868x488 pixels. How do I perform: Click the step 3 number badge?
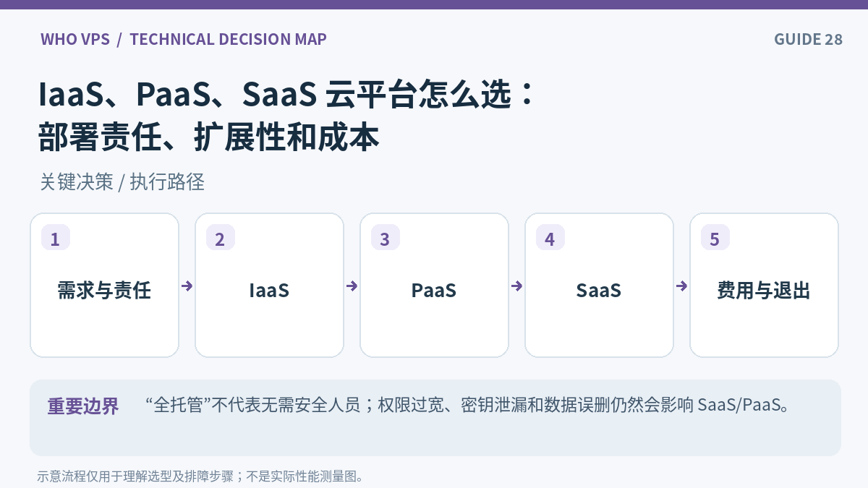coord(386,238)
